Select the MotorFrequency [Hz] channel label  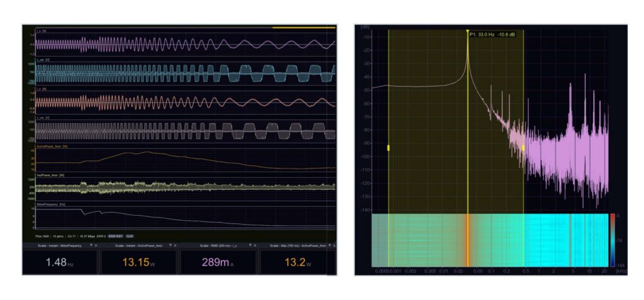(x=51, y=204)
